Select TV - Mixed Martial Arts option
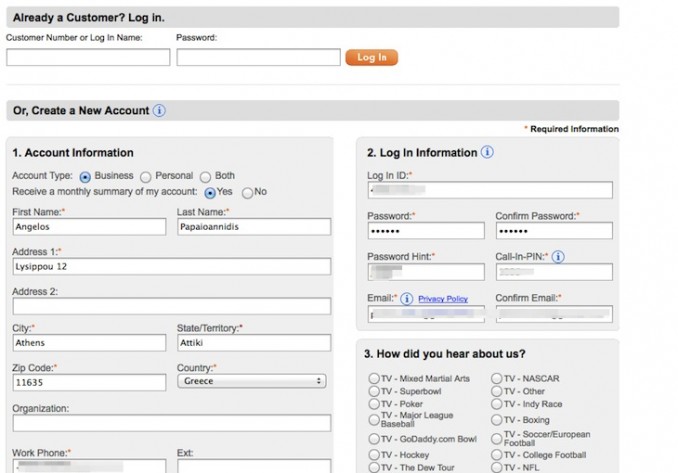678x473 pixels. (x=374, y=379)
